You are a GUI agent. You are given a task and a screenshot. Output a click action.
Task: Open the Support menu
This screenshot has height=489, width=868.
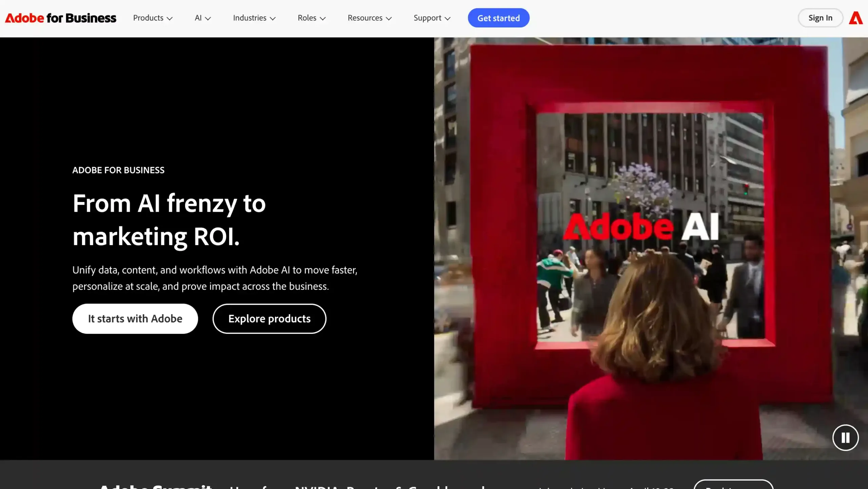(427, 18)
